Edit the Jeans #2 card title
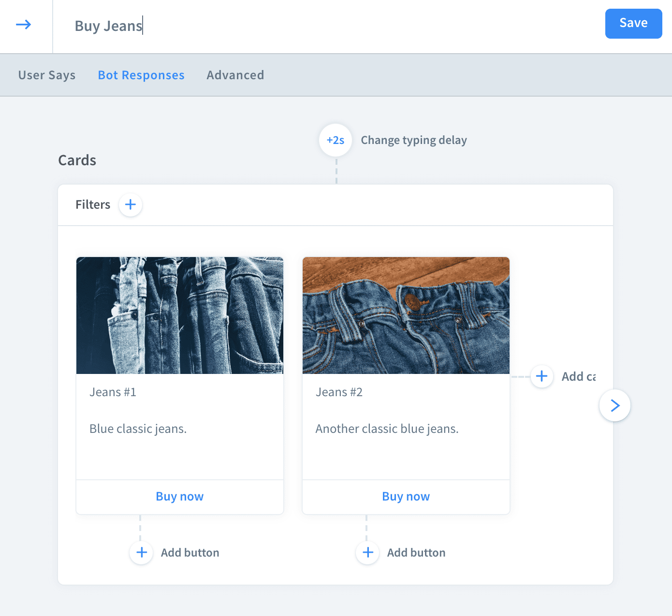Viewport: 672px width, 616px height. (x=339, y=392)
